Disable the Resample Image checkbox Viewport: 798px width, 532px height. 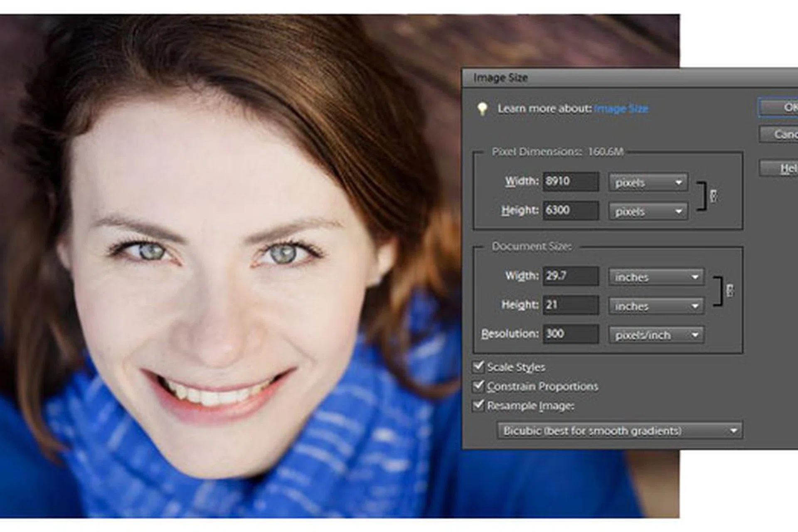479,405
